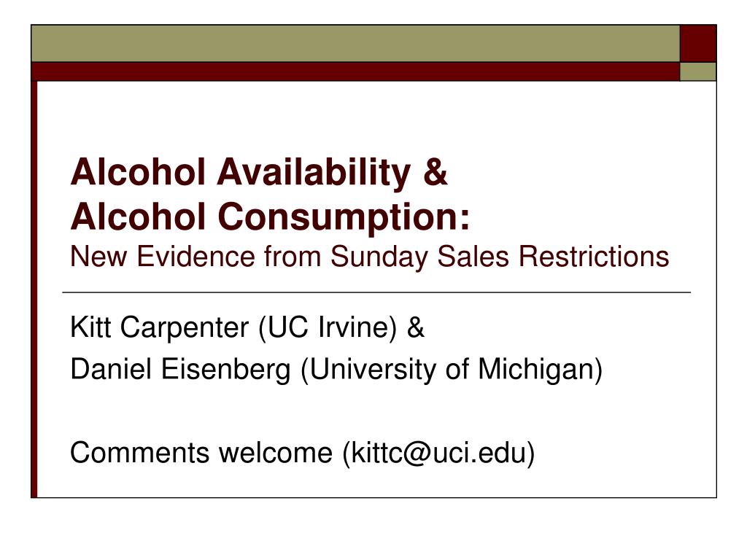Click the word 'Restrictions' in the subtitle
The height and width of the screenshot is (560, 747).
coord(594,257)
